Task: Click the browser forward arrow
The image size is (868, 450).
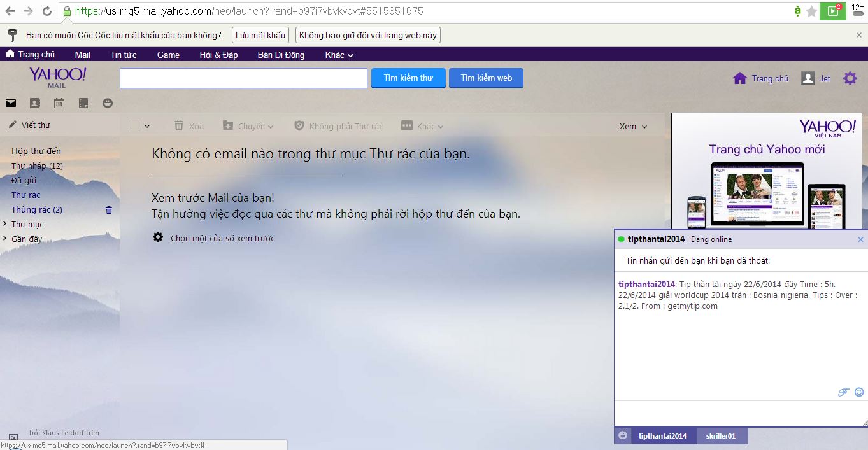Action: coord(28,11)
